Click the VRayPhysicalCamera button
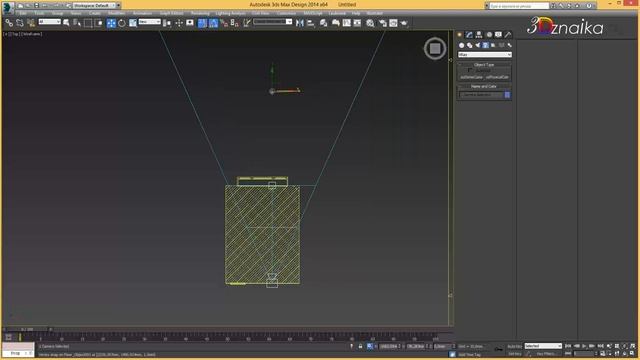The width and height of the screenshot is (640, 360). 498,77
